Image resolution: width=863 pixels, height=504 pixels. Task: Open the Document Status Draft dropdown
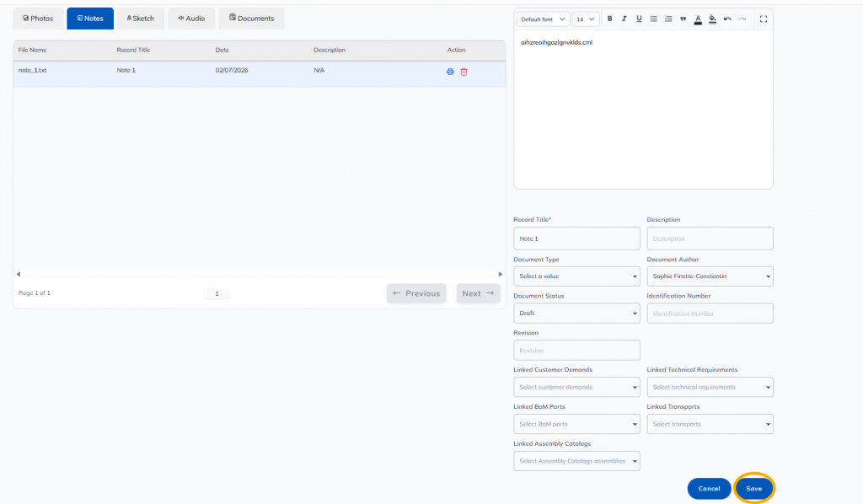tap(576, 313)
